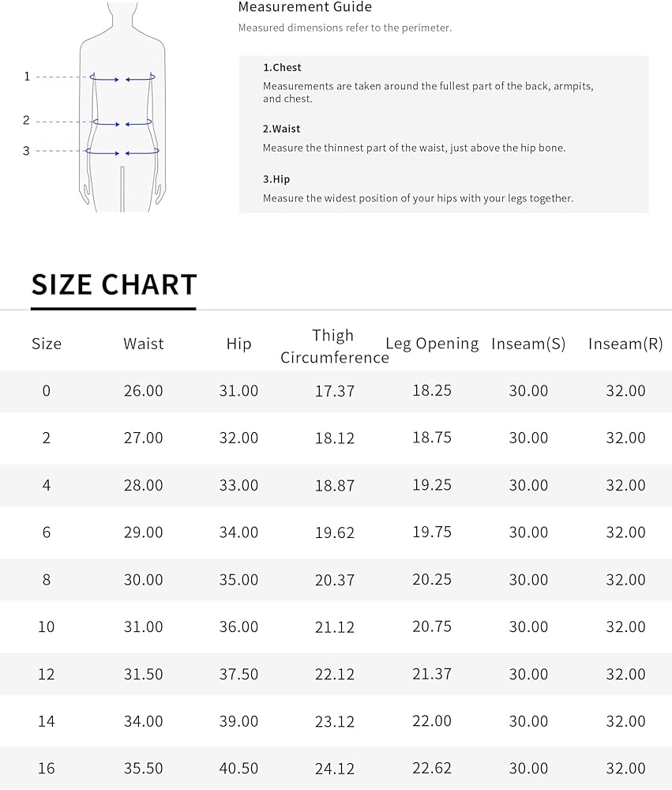Click the SIZE CHART heading

[x=114, y=285]
